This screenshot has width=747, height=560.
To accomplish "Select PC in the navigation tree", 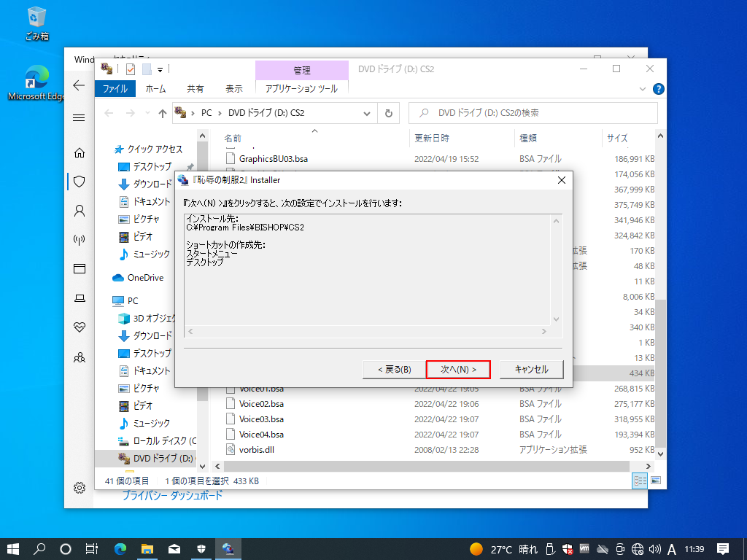I will tap(133, 301).
